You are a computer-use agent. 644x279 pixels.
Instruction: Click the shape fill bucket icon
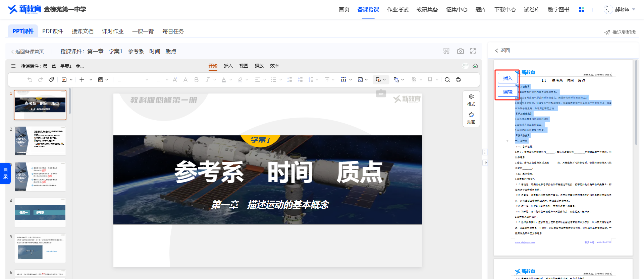pyautogui.click(x=414, y=80)
